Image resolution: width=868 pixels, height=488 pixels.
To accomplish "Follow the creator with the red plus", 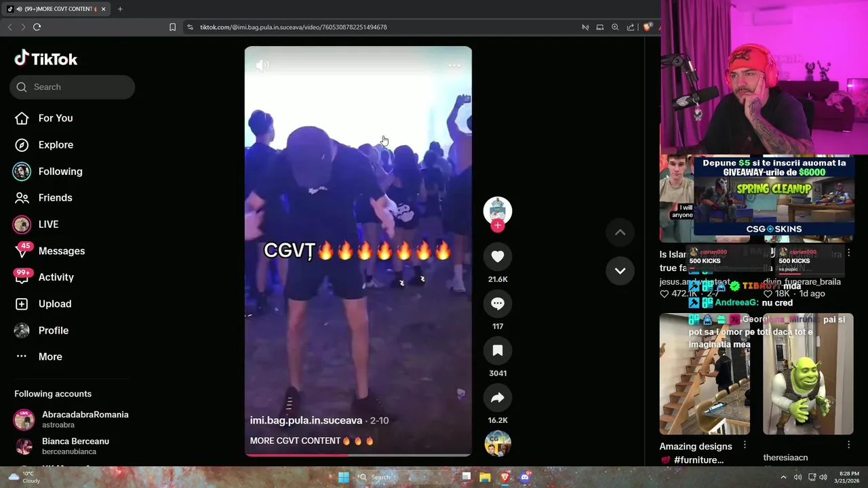I will [x=498, y=226].
